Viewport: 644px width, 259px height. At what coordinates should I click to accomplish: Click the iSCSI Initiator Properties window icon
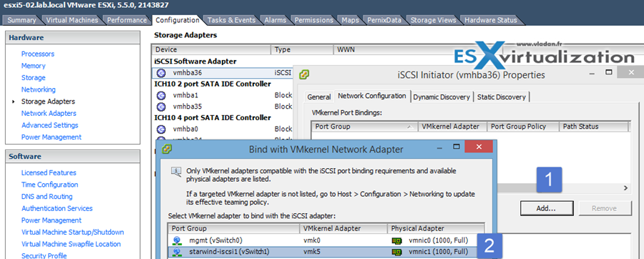click(304, 74)
